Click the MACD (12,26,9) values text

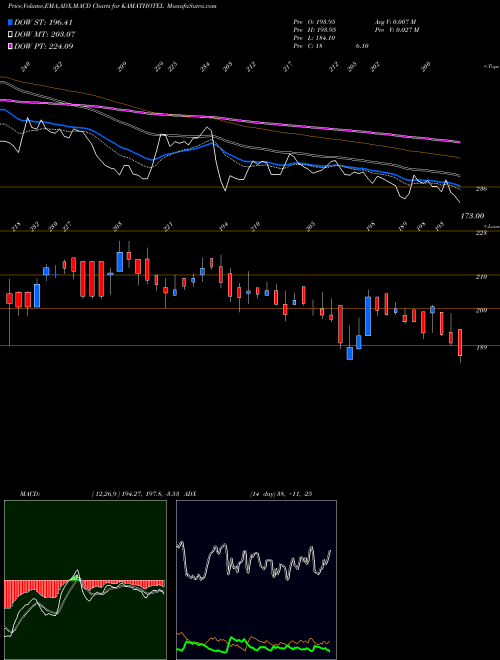(136, 494)
